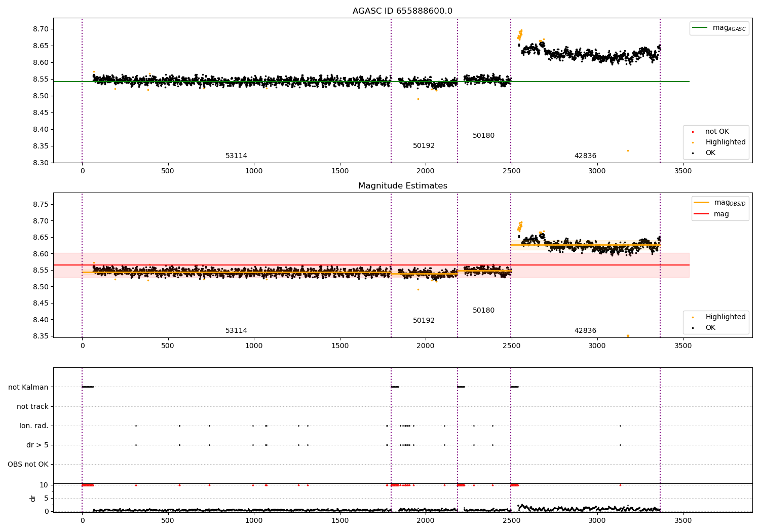The height and width of the screenshot is (532, 760).
Task: Click the orange outlier point near 8.34 in top plot
Action: (628, 150)
